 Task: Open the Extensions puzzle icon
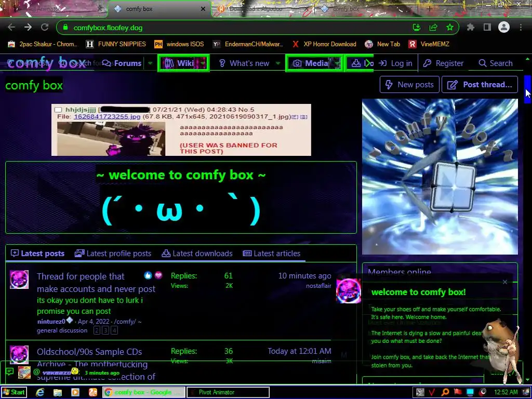pyautogui.click(x=471, y=28)
